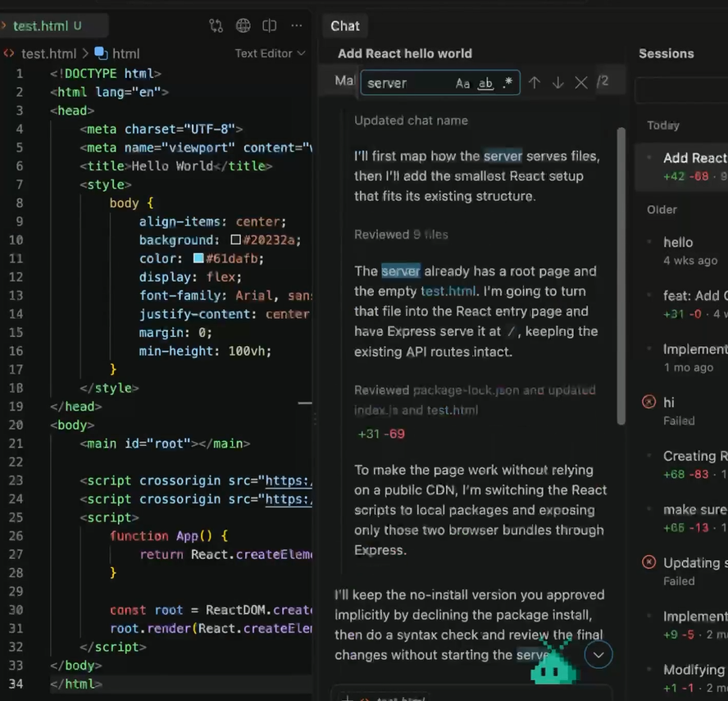Click the failed icon beside 'Updating'

pos(648,562)
